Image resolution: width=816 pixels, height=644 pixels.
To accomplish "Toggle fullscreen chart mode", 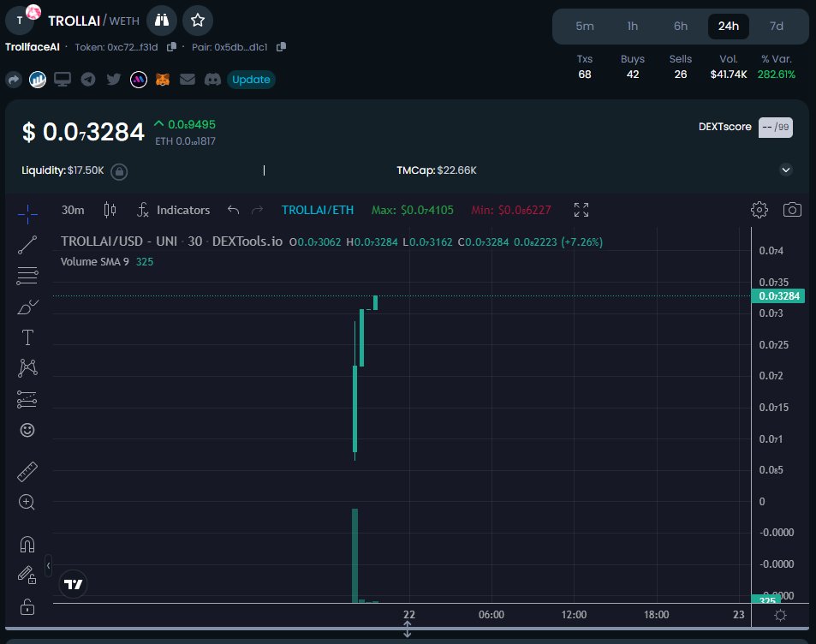I will [581, 210].
